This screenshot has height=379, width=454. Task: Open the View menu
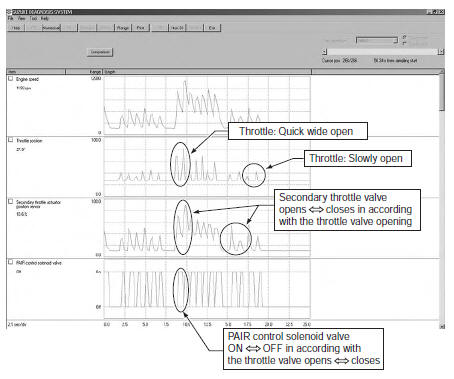point(21,18)
